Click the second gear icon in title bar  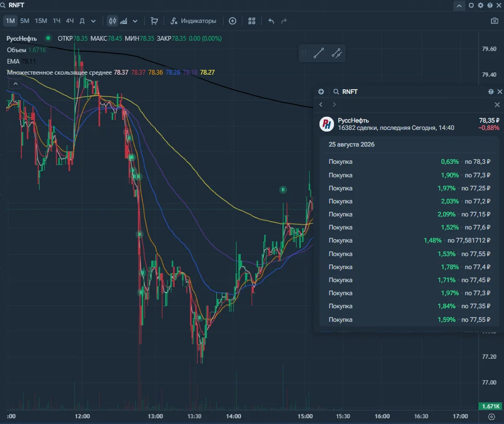pos(490,5)
